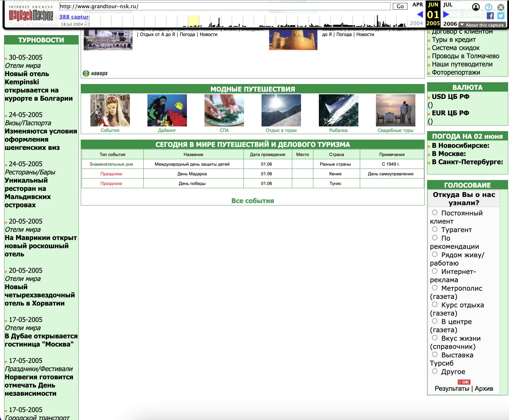
Task: Click Праздники in the День Мадарака row
Action: (x=111, y=174)
